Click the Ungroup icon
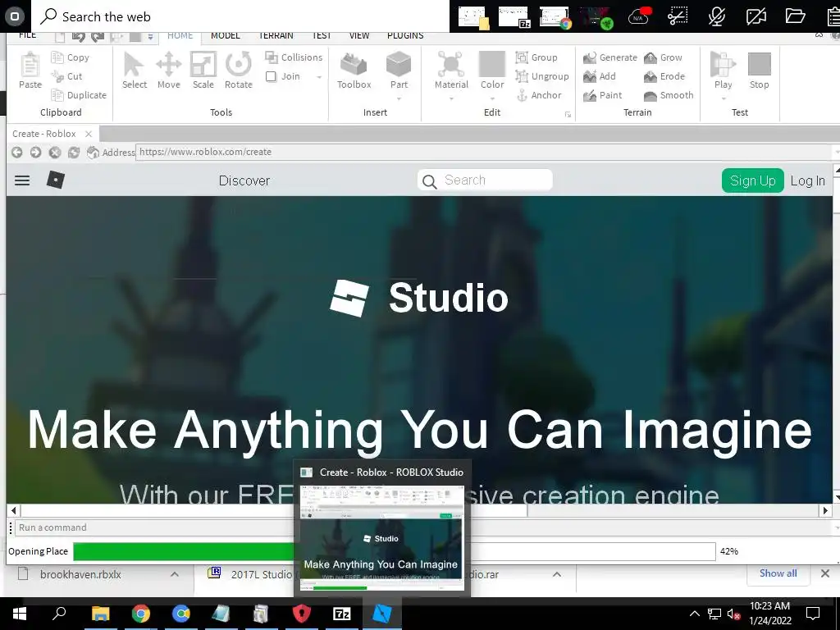840x630 pixels. pos(522,76)
